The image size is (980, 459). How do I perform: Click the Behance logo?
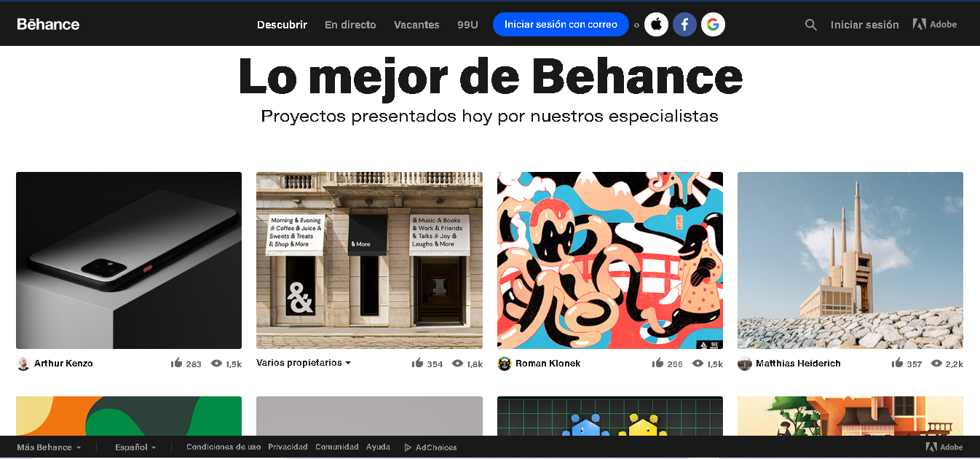pyautogui.click(x=48, y=24)
